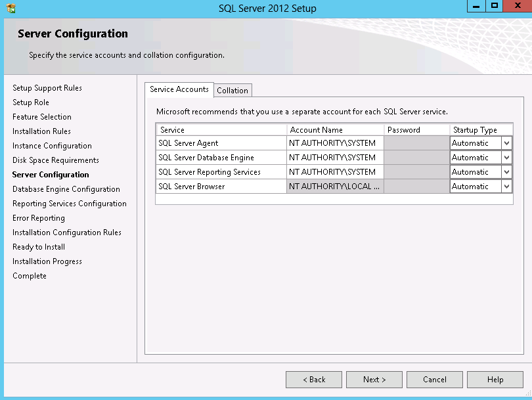Click Setup Support Rules step in sidebar

(x=47, y=88)
